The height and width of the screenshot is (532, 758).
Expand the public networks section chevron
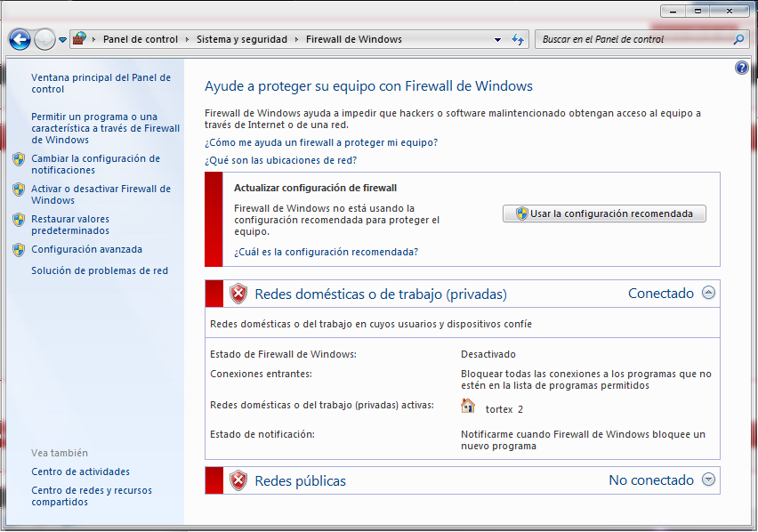pos(709,479)
